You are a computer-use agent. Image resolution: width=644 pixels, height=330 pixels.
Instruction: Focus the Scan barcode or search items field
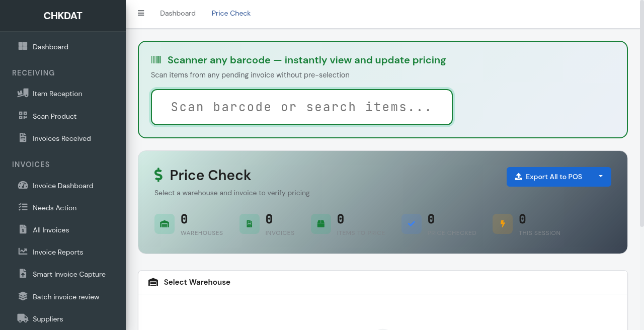point(302,107)
